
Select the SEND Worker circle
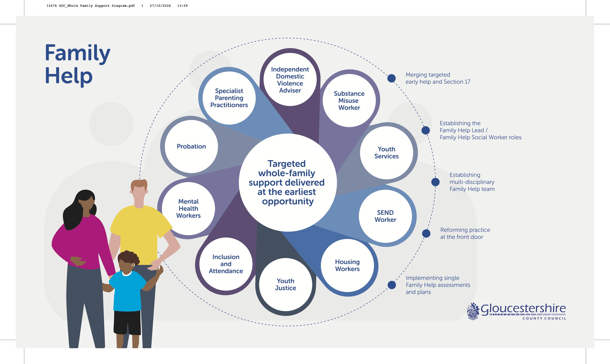(385, 216)
